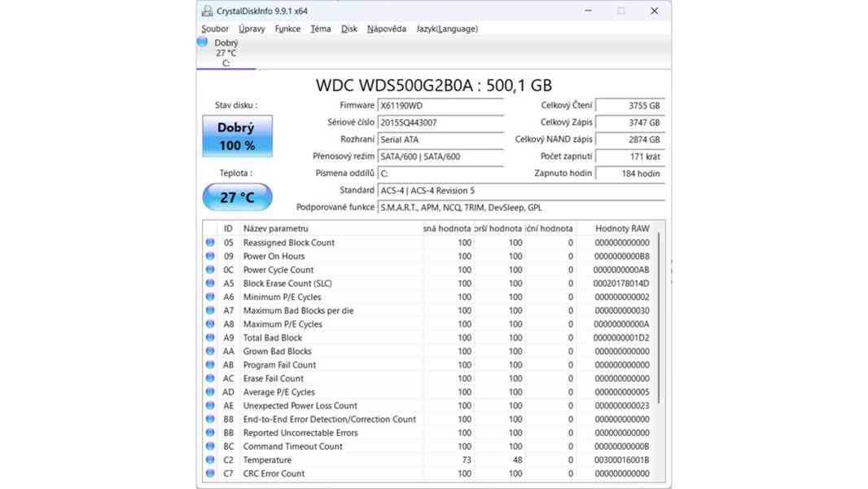
Task: Click status icon for Unexpected Power Loss Count
Action: pos(210,405)
